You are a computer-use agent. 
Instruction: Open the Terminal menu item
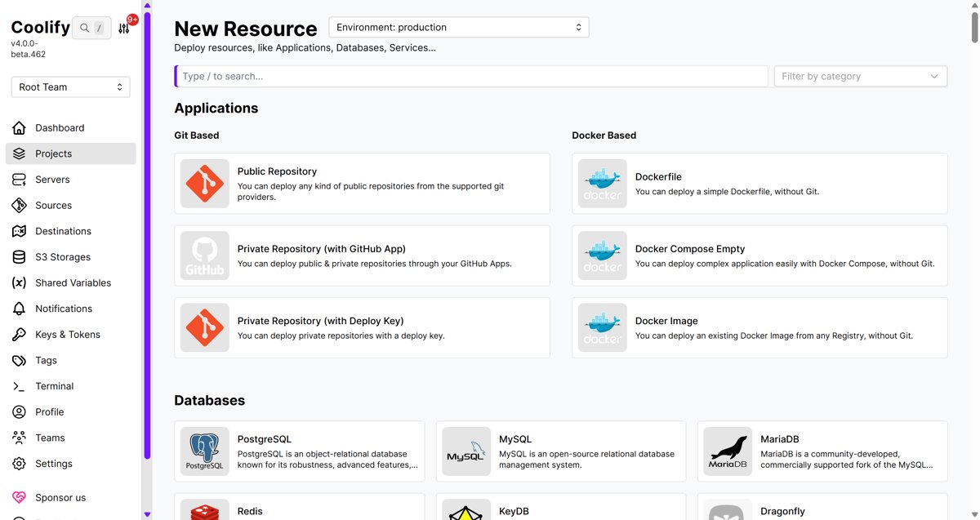[54, 386]
